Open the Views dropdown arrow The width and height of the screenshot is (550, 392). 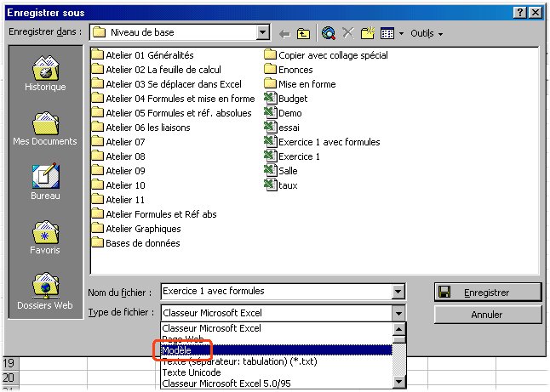[401, 34]
